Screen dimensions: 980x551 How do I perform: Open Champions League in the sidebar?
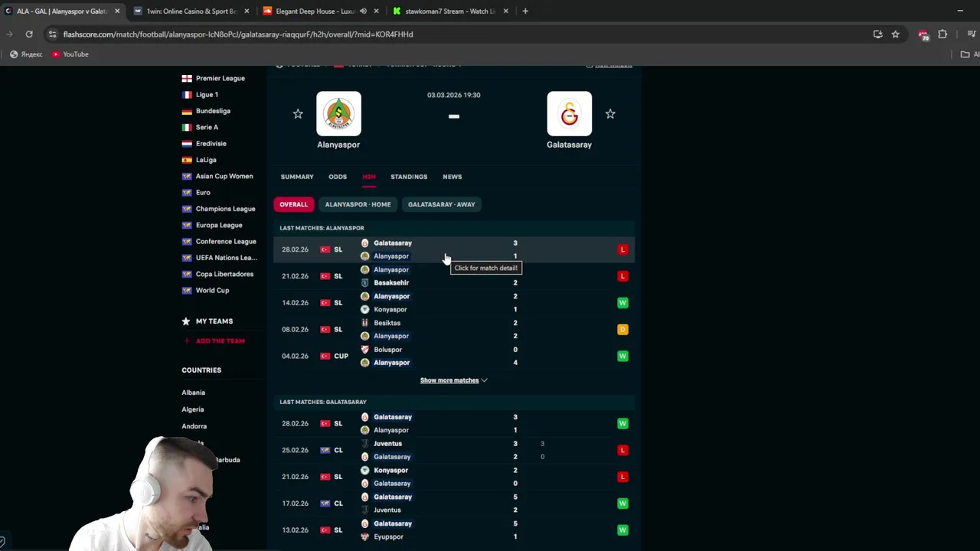coord(225,209)
